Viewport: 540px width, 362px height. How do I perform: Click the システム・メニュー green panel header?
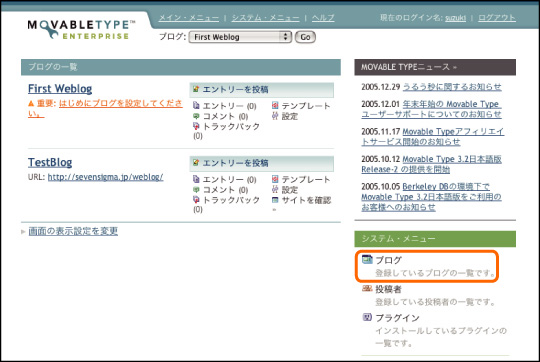[435, 239]
